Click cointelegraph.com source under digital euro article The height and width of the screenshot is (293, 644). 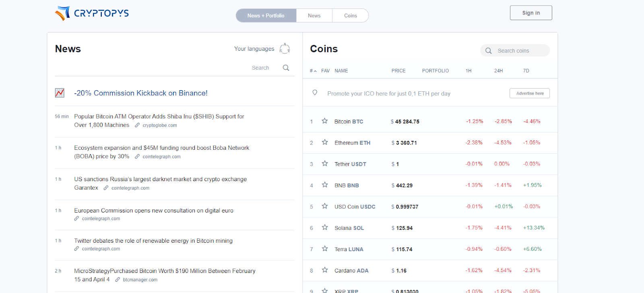[101, 219]
